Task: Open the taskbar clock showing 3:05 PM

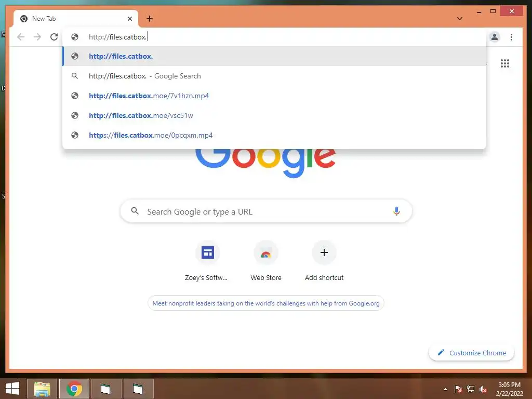Action: click(x=509, y=389)
